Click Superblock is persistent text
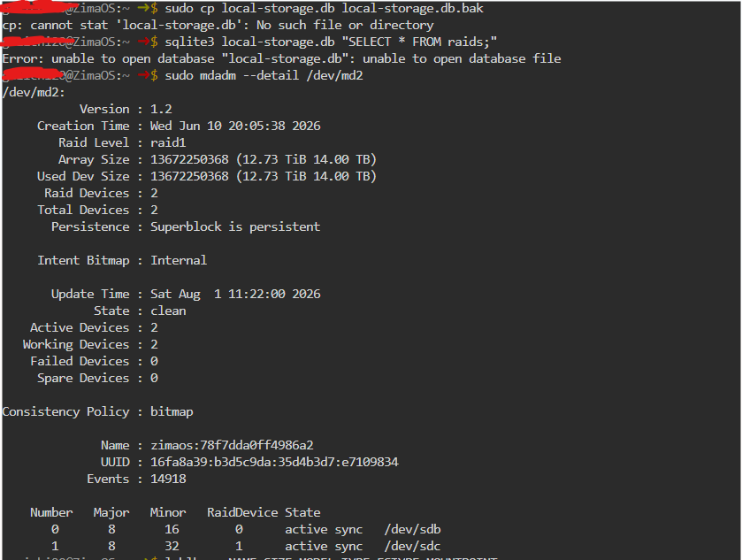This screenshot has height=560, width=742. (x=235, y=226)
